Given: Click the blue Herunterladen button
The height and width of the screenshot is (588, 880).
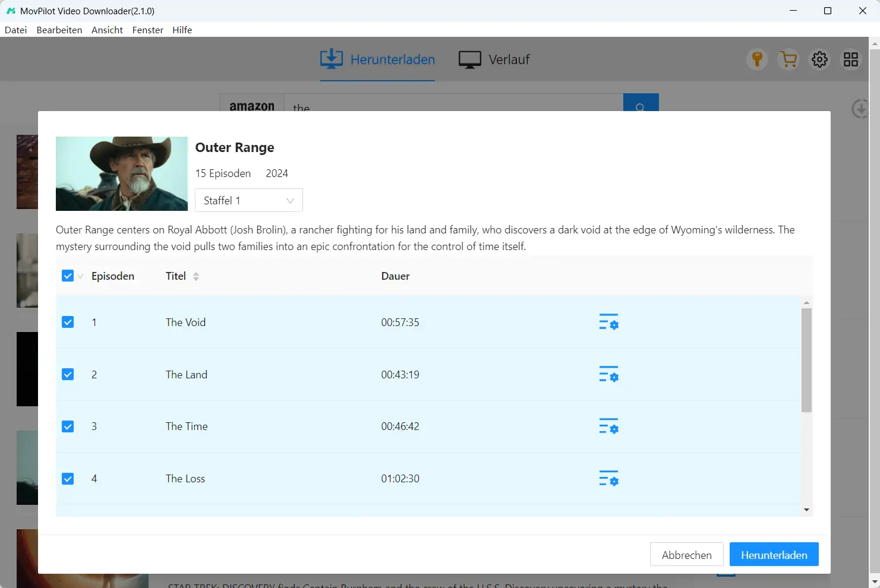Looking at the screenshot, I should click(774, 555).
